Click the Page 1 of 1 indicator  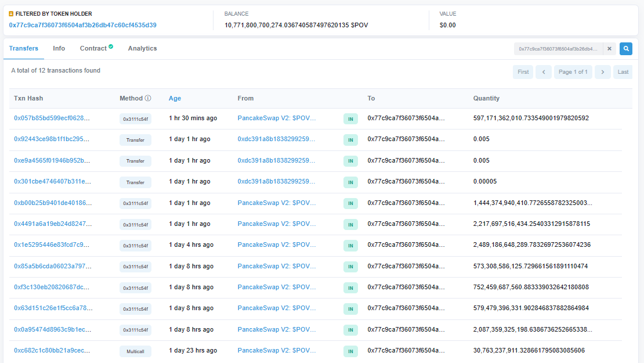point(573,71)
